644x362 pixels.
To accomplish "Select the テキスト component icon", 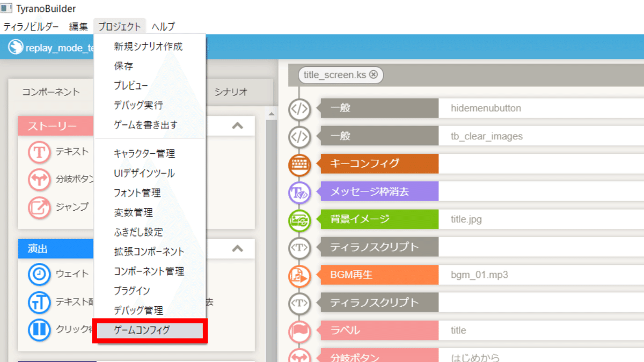I will (x=39, y=152).
